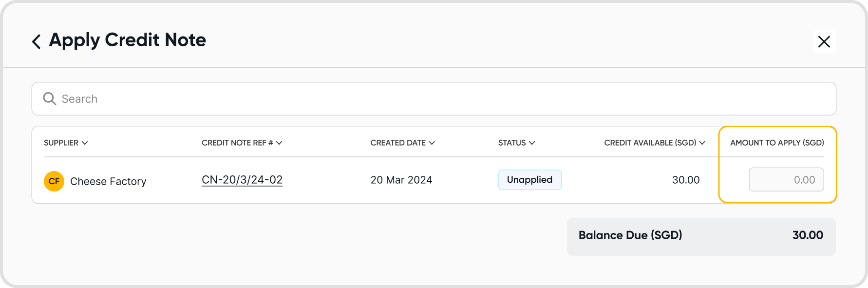Click the 30.00 credit available value
The image size is (868, 288).
[x=686, y=180]
